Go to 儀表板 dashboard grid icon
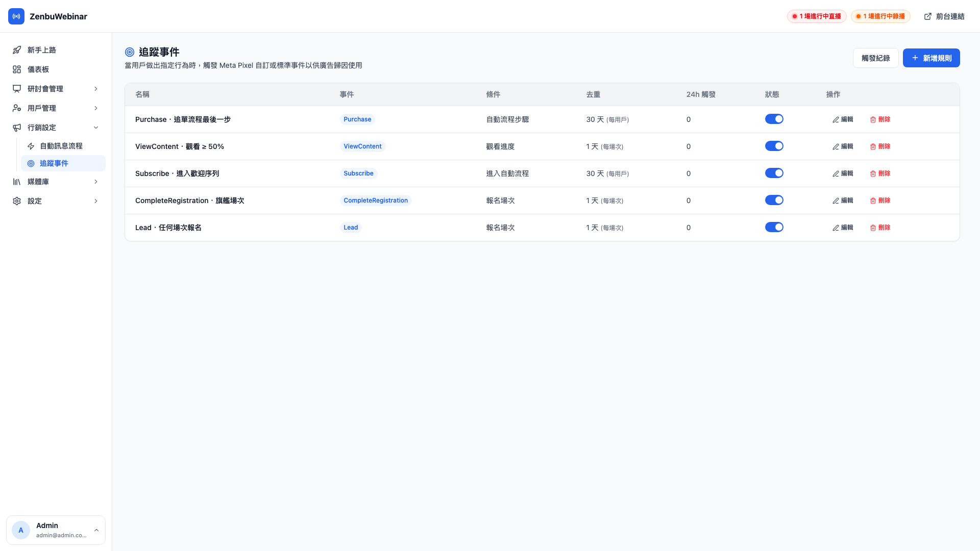The height and width of the screenshot is (551, 980). pyautogui.click(x=17, y=69)
